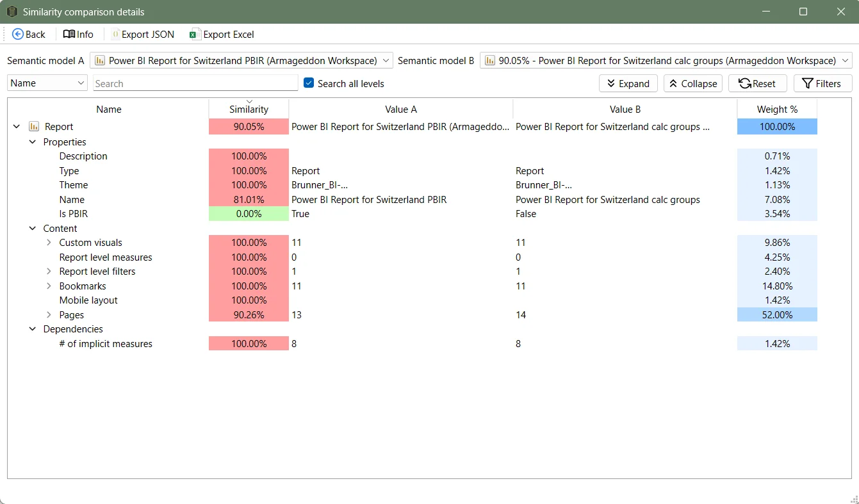Collapse the Report root node
The height and width of the screenshot is (504, 859).
17,127
